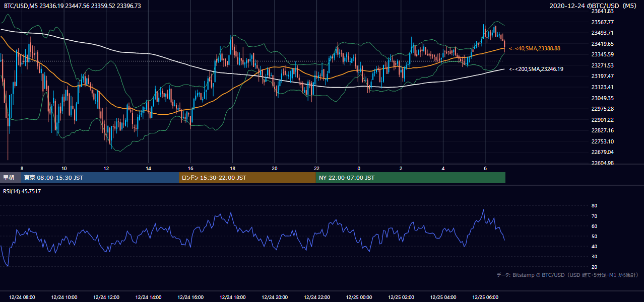Screen dimensions: 644x302
Task: Click RSI scale value 70
Action: (x=594, y=216)
